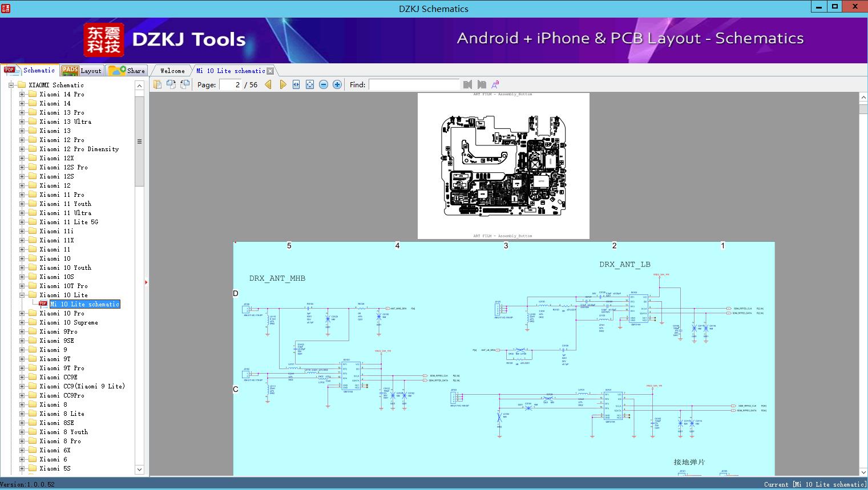Select Xiaomi 10T Pro tree entry
Viewport: 868px width, 490px height.
(64, 286)
